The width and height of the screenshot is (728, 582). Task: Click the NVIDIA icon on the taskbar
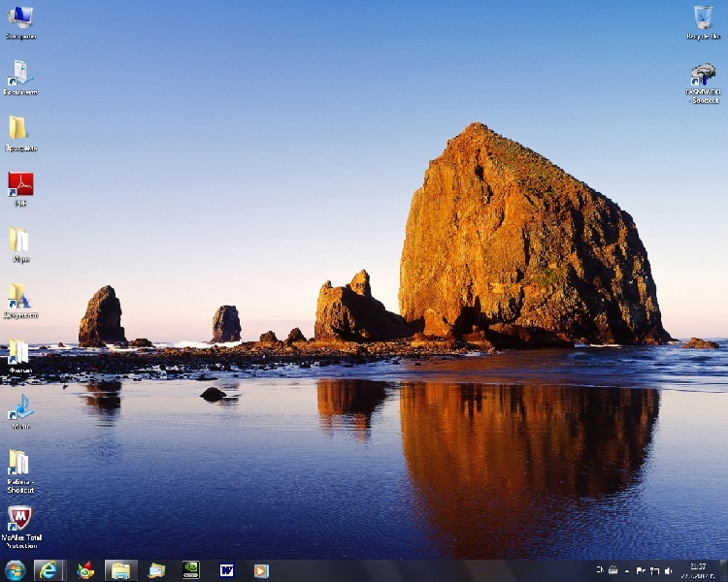[191, 570]
